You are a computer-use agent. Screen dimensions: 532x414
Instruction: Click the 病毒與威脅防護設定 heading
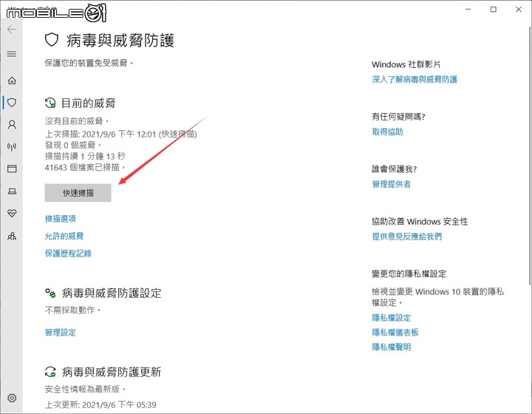click(112, 293)
